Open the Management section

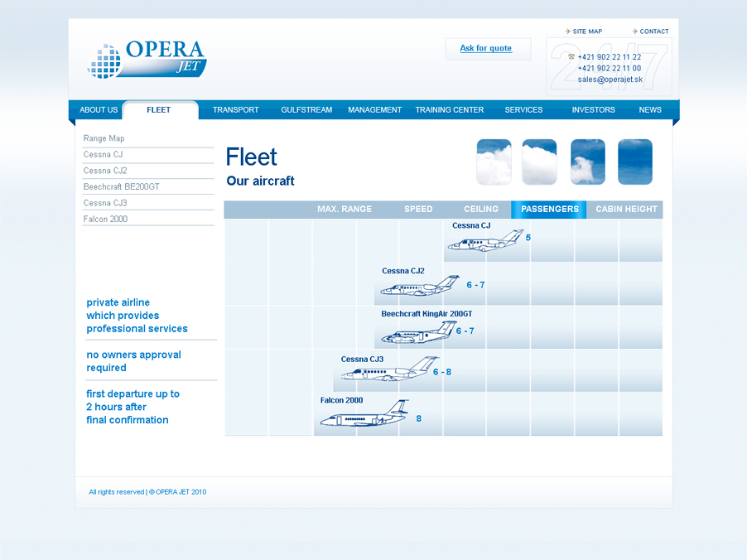(375, 109)
